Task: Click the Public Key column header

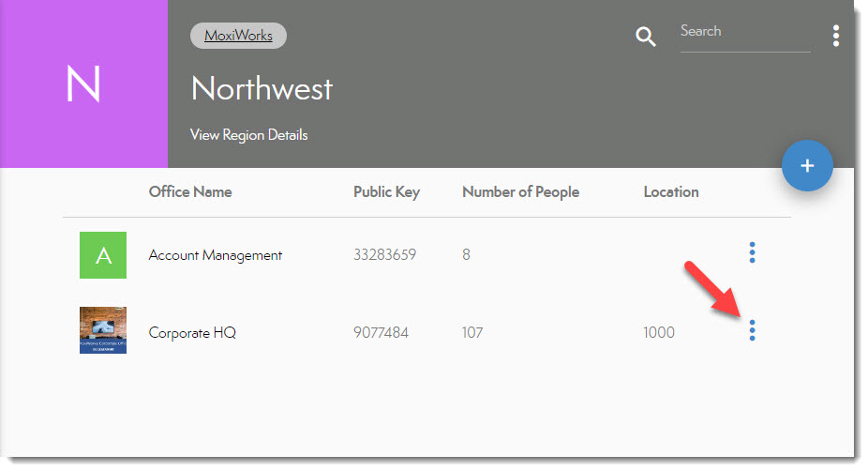Action: pos(386,192)
